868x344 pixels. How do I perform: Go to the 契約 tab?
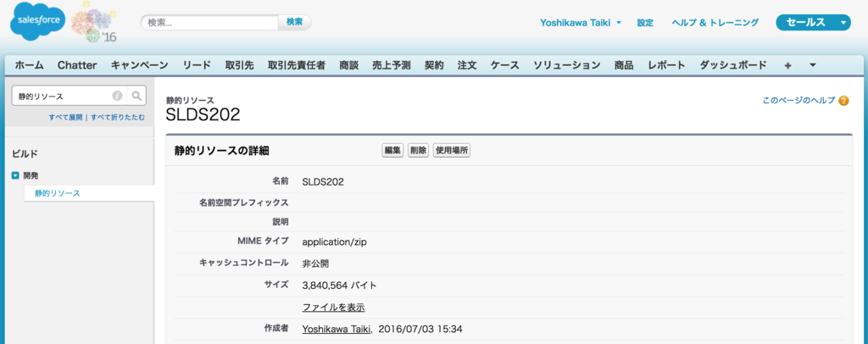[x=434, y=65]
